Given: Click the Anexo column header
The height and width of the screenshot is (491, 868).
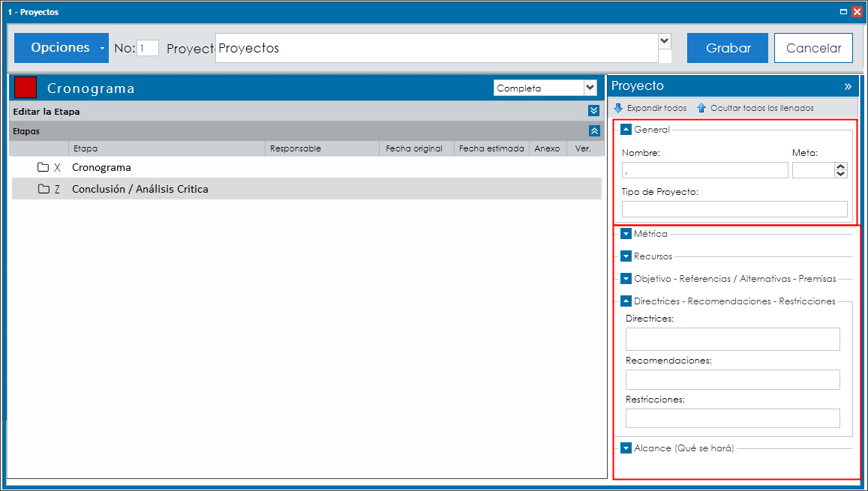Looking at the screenshot, I should (548, 148).
